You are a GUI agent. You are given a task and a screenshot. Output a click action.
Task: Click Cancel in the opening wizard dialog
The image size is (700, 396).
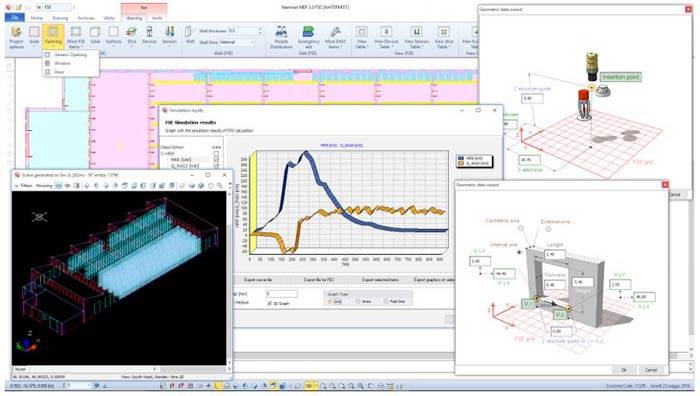point(651,370)
